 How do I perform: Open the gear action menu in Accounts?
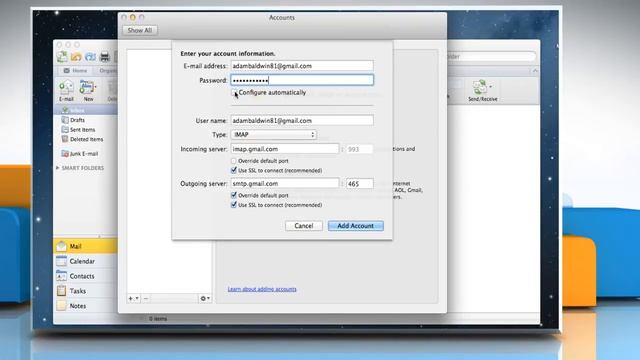tap(205, 299)
